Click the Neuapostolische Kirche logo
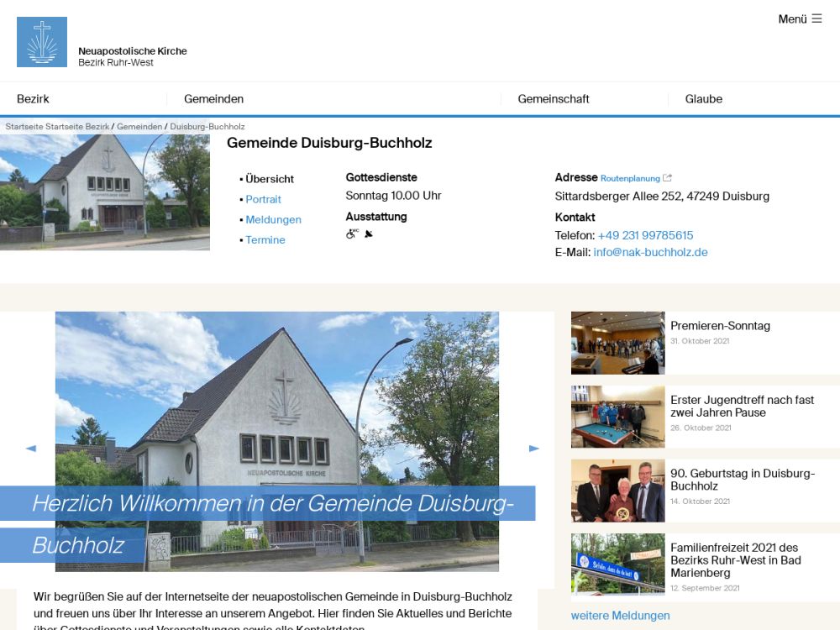840x630 pixels. (x=42, y=42)
